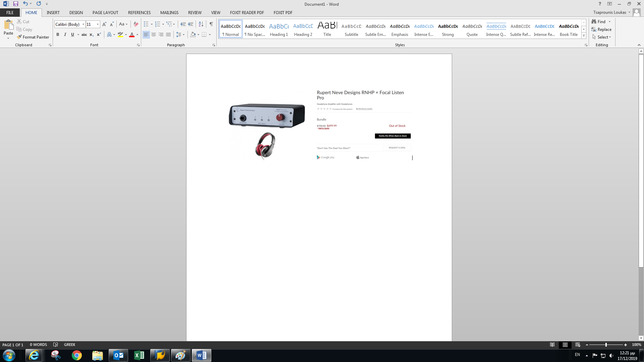Apply the Heading 1 style
644x362 pixels.
click(279, 29)
